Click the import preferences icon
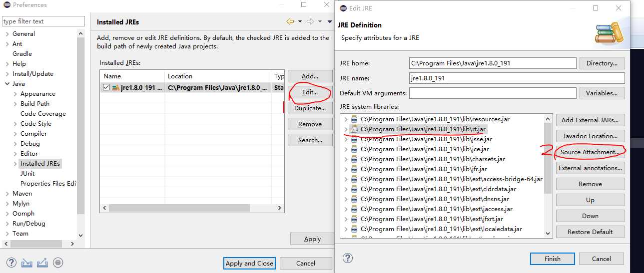 tap(27, 263)
